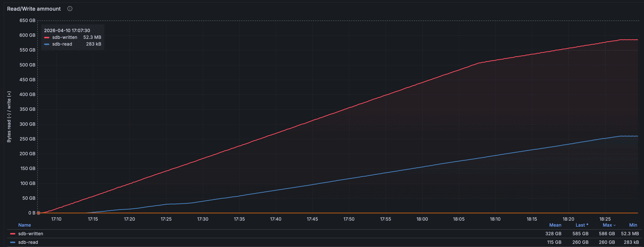Toggle visibility of sdb-read series in legend
The height and width of the screenshot is (247, 644).
pos(28,242)
